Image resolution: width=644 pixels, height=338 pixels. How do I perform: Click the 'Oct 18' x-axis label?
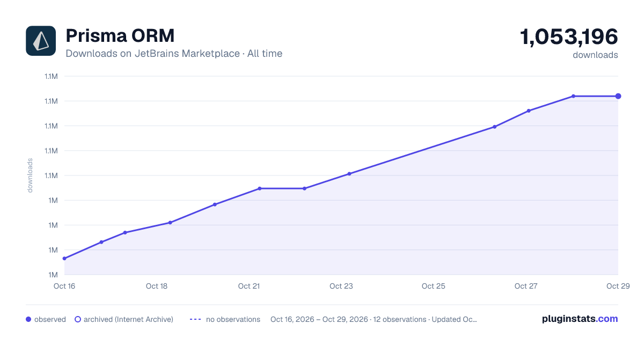tap(157, 286)
